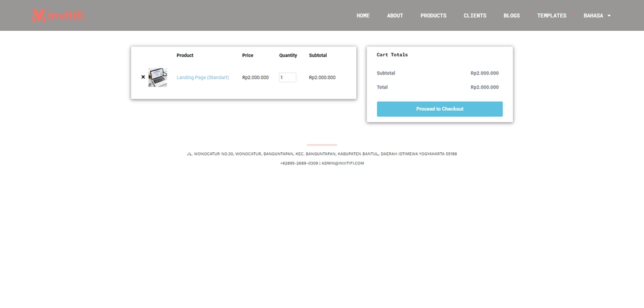
Task: Click the Jl. Wonocatur address line
Action: tap(322, 154)
